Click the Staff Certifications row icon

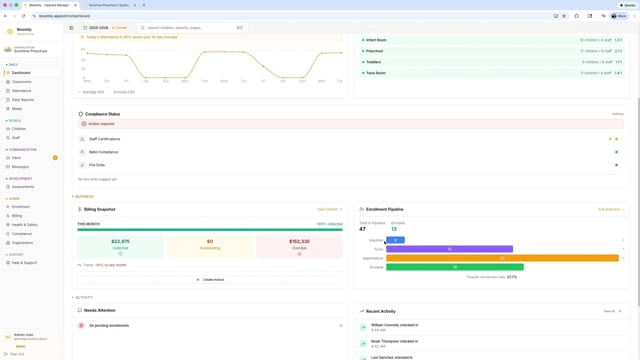pyautogui.click(x=82, y=139)
